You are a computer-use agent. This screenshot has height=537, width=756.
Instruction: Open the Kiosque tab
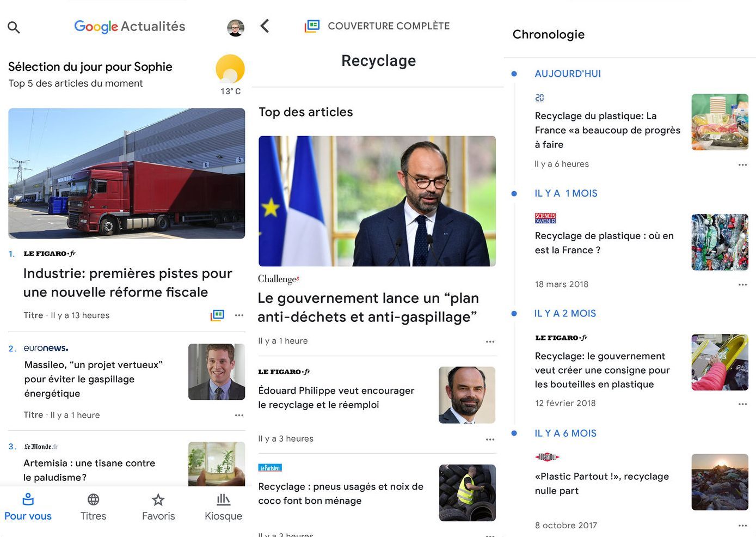pyautogui.click(x=223, y=507)
